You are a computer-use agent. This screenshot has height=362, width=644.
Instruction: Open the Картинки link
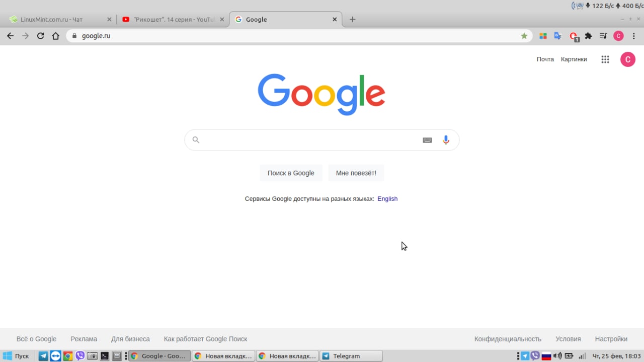[574, 59]
